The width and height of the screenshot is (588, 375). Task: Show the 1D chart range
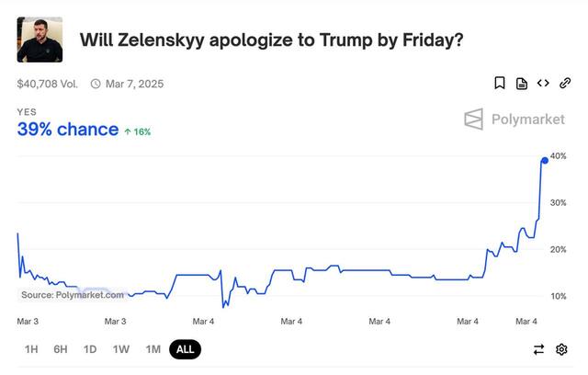(x=90, y=349)
